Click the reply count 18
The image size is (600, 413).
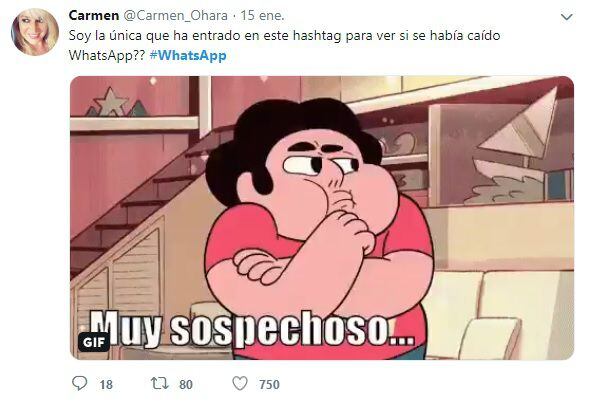pyautogui.click(x=106, y=384)
